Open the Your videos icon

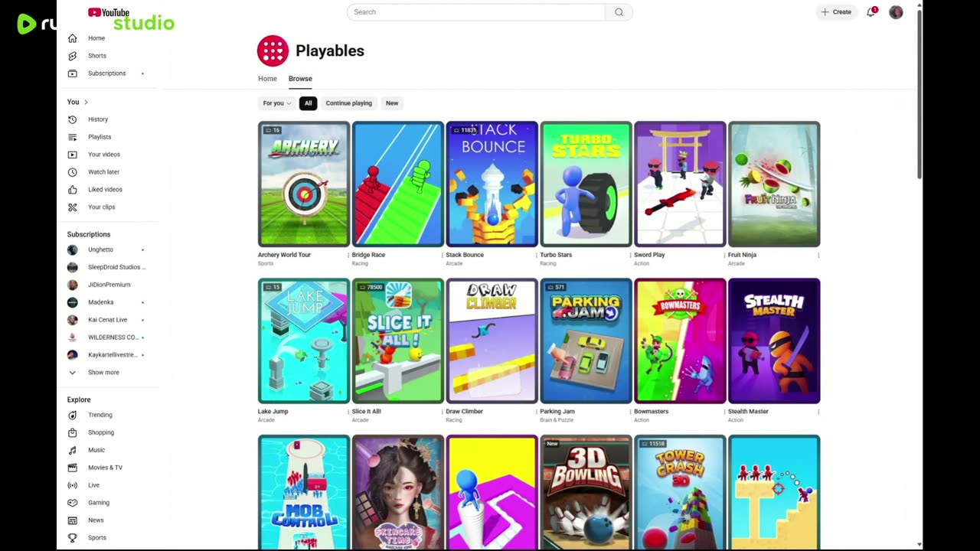[x=72, y=155]
